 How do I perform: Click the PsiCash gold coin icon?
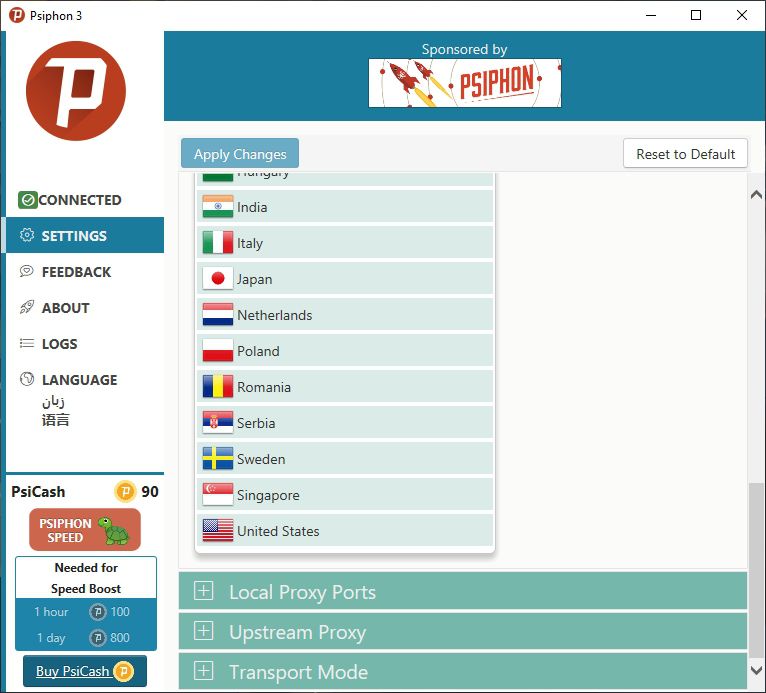coord(125,491)
